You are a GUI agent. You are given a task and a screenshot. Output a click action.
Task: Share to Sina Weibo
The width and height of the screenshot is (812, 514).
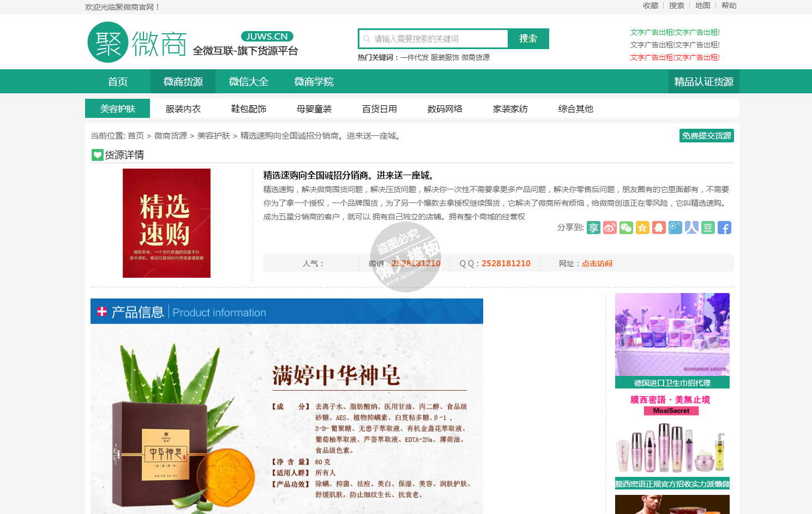pos(610,228)
